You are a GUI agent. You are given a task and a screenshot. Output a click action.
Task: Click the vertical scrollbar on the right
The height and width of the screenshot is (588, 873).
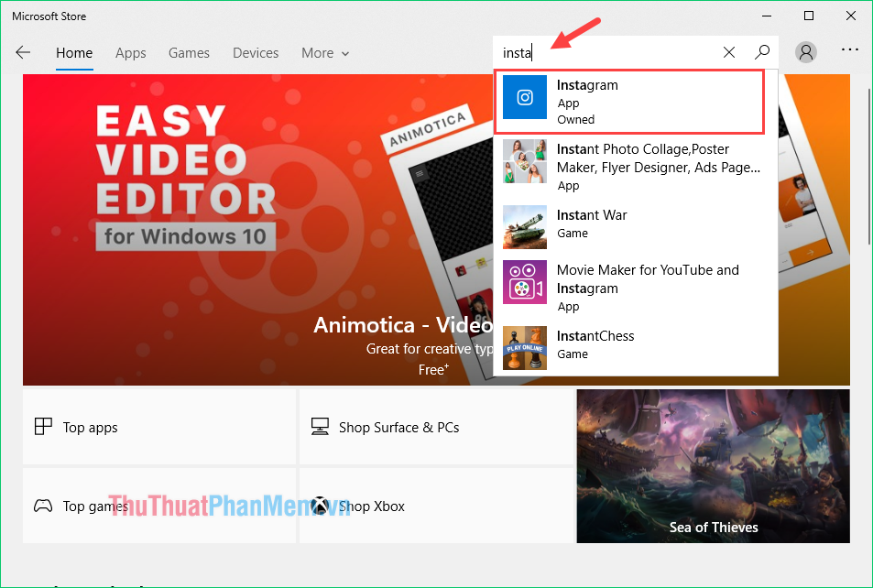tap(868, 165)
